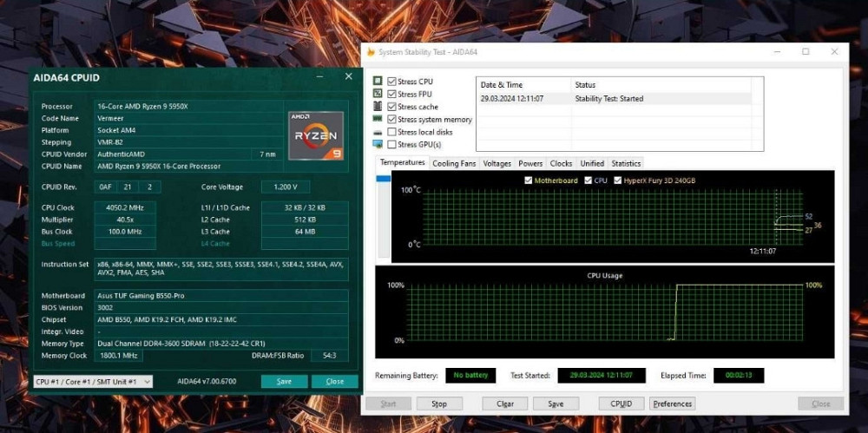Uncheck the Stress CPU checkbox
The image size is (868, 433).
coord(392,82)
